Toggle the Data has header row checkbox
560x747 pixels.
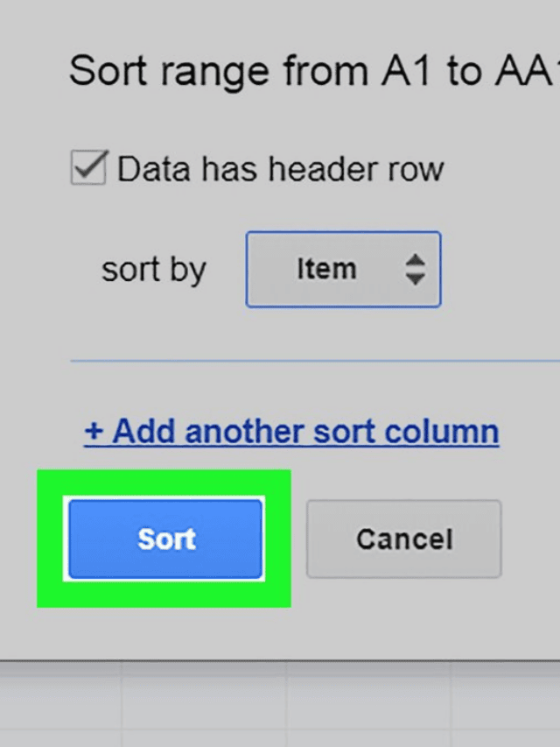88,169
